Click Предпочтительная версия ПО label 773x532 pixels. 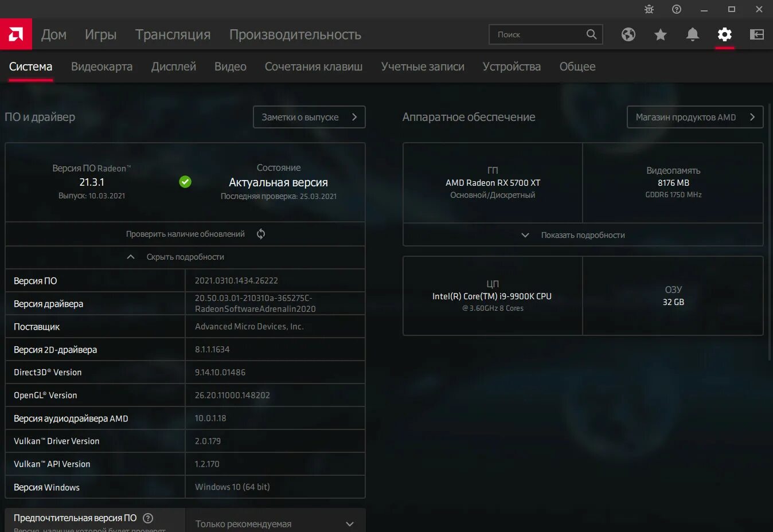point(75,518)
